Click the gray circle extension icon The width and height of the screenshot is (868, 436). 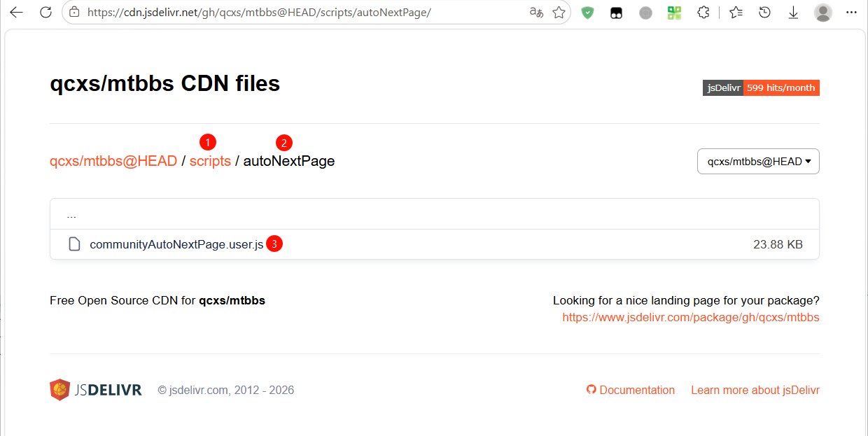pyautogui.click(x=646, y=13)
